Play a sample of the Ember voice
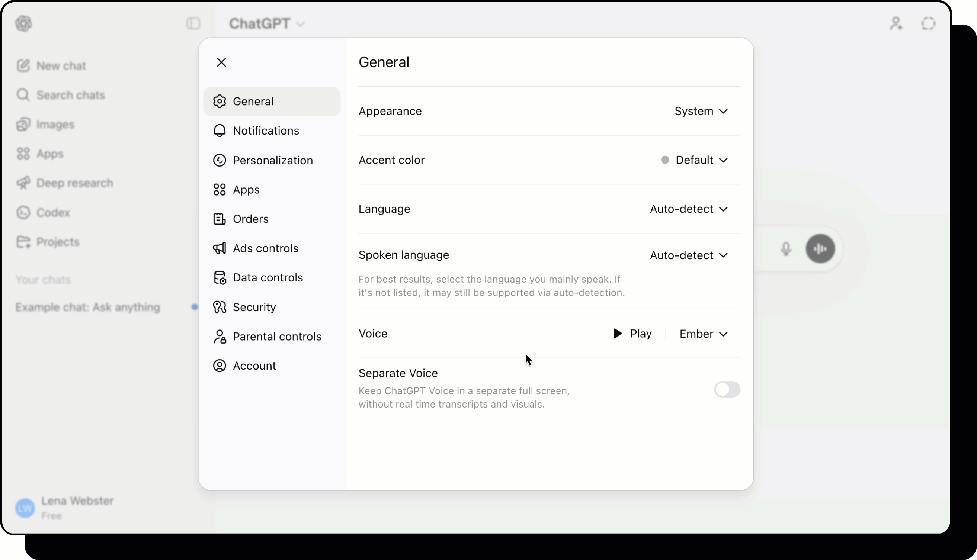The width and height of the screenshot is (977, 560). (x=632, y=334)
